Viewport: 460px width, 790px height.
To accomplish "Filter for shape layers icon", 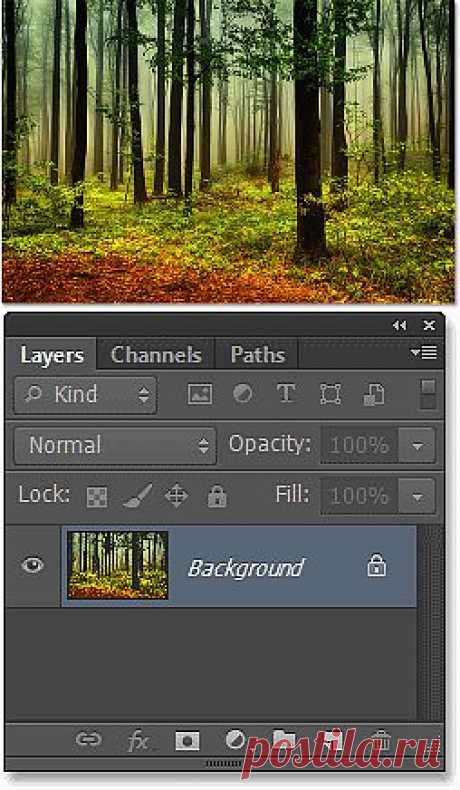I will coord(331,394).
